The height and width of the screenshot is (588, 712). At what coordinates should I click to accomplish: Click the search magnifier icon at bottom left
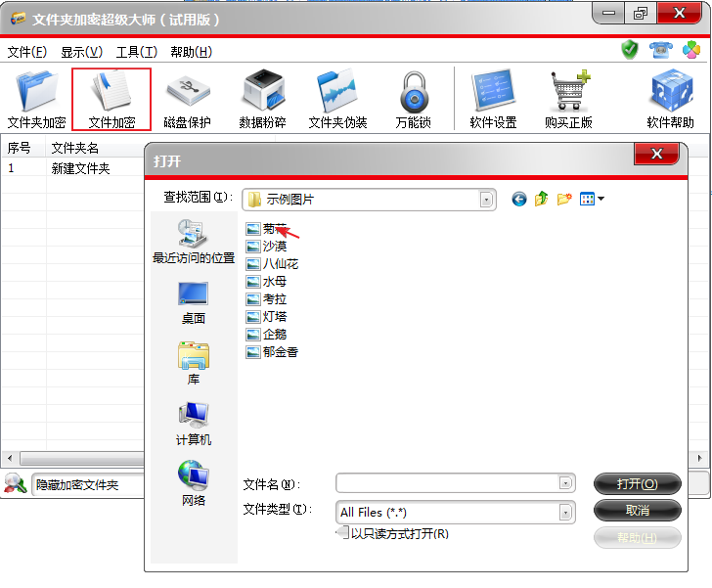click(15, 483)
